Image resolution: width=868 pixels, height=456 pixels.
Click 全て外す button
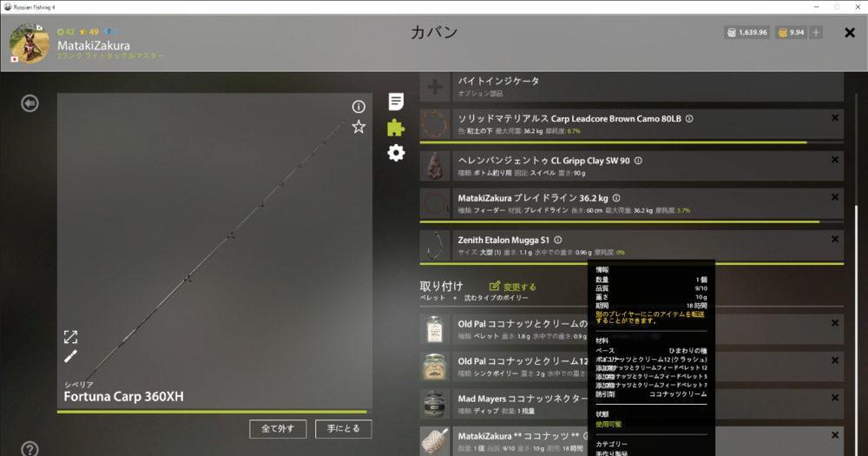coord(278,429)
